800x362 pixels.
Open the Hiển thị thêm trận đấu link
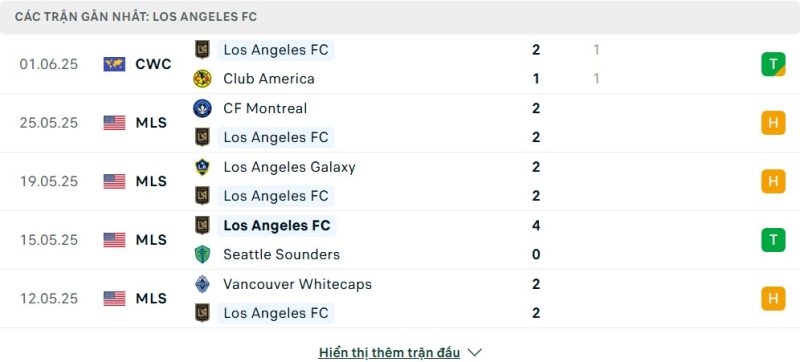tap(389, 352)
